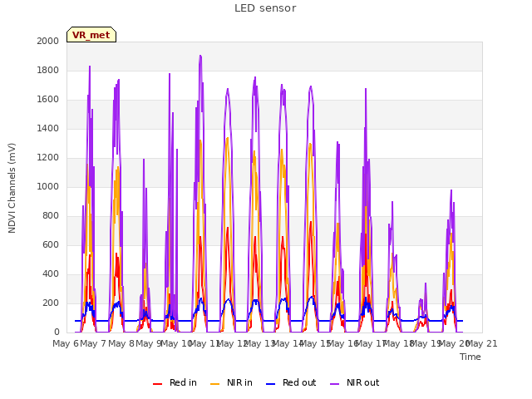The height and width of the screenshot is (399, 532).
Task: Click the red Red in legend swatch
Action: [x=157, y=384]
